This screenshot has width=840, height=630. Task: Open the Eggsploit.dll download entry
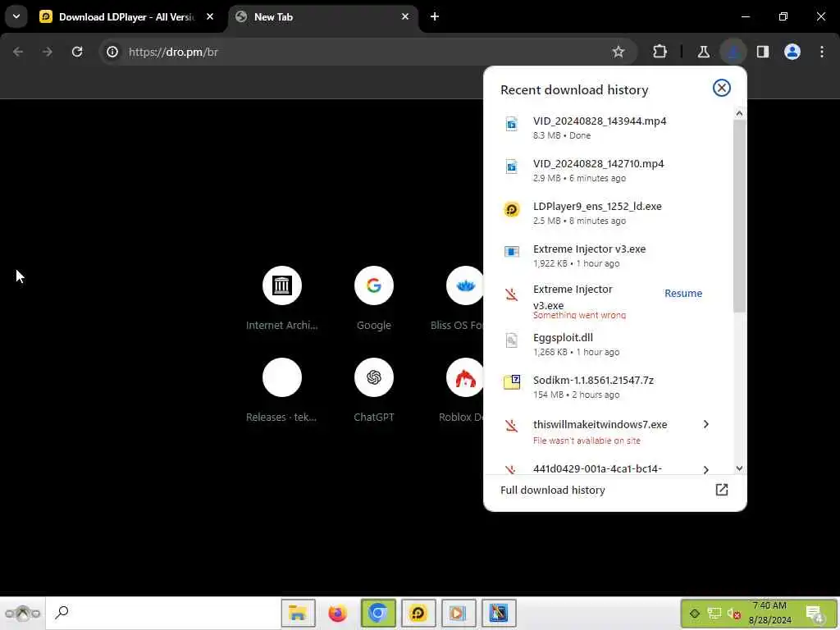(608, 344)
